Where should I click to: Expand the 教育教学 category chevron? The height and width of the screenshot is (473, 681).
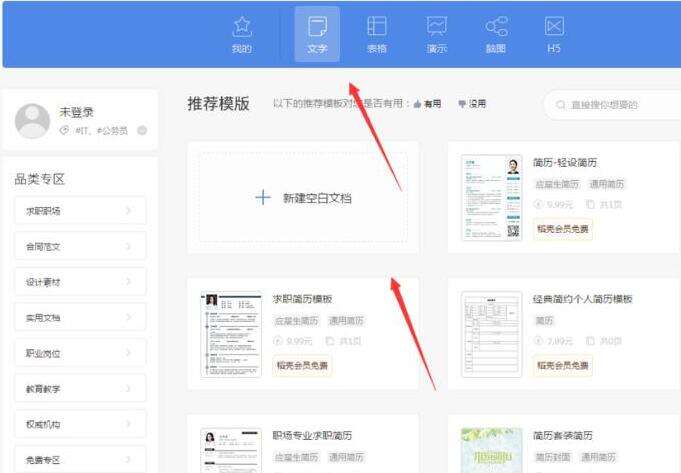click(x=128, y=388)
